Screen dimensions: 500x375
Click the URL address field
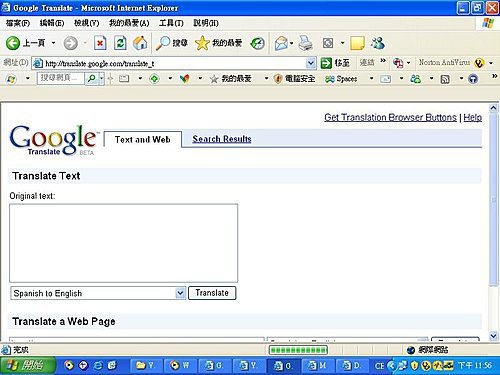[x=173, y=63]
